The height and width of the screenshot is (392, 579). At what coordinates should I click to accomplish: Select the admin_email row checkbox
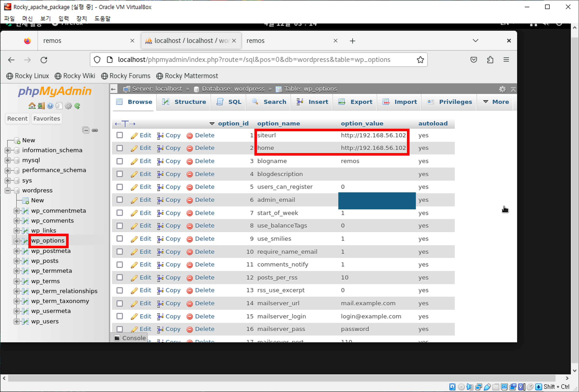point(120,200)
